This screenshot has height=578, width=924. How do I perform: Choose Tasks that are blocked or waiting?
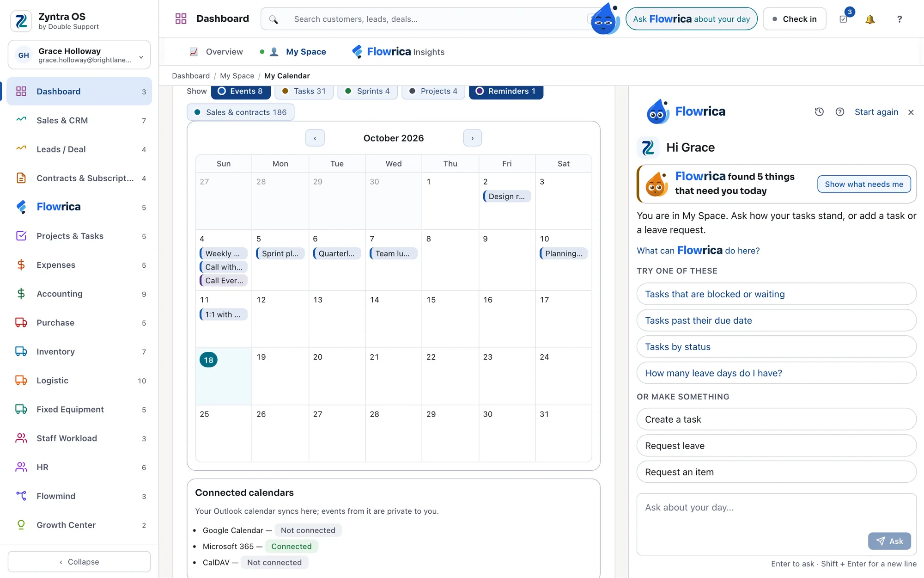[x=776, y=294]
